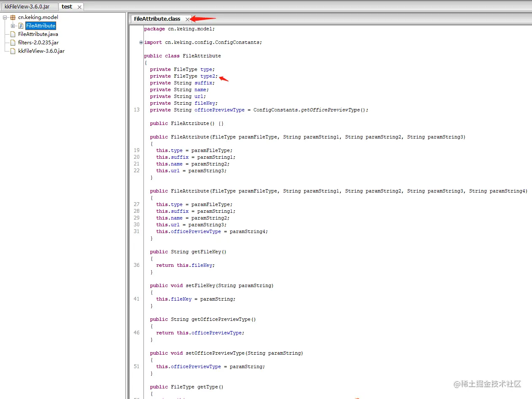Viewport: 532px width, 399px height.
Task: Click 'this.fileKey = paramString;' on line 41
Action: (x=196, y=299)
